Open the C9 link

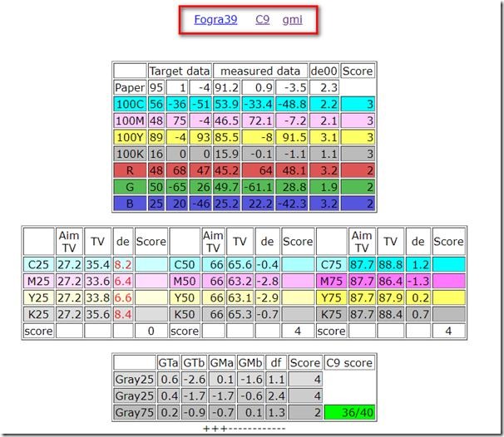pos(262,20)
